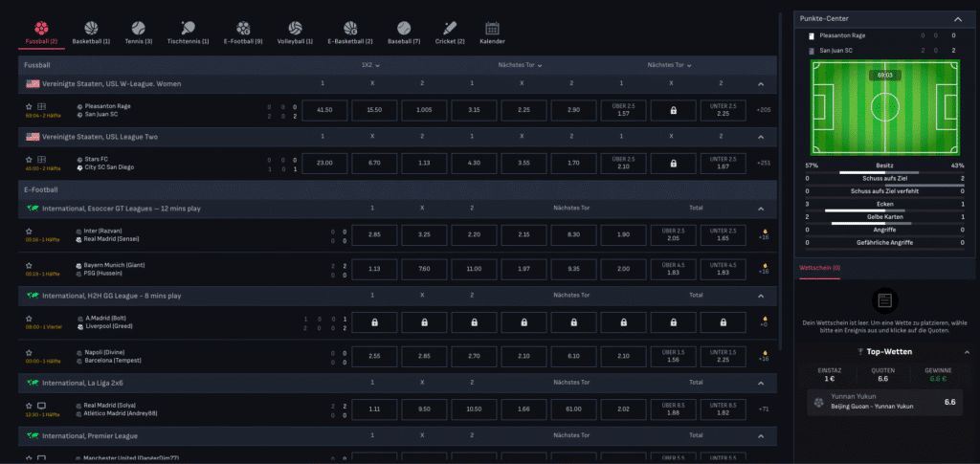Click the locked 1 odds for A.Madrid (Bolt)
Viewport: 980px width, 464px height.
coord(374,322)
